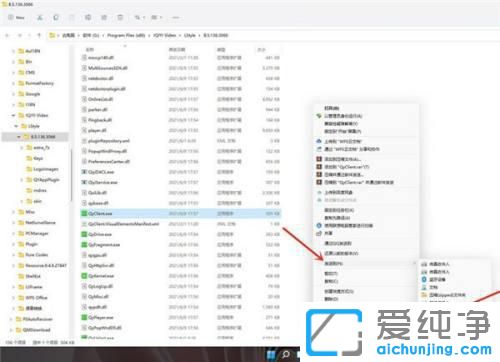This screenshot has height=362, width=500.
Task: Click the Windows Start button
Action: coord(271,355)
